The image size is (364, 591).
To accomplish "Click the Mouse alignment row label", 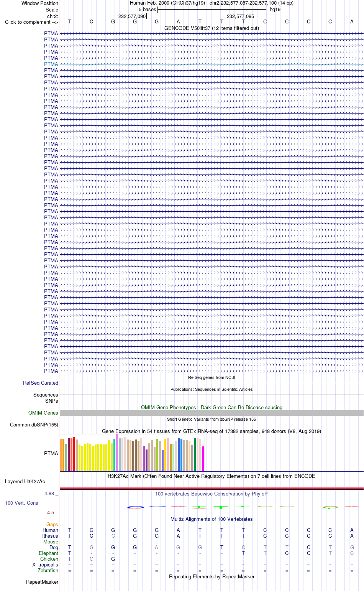I will (51, 542).
